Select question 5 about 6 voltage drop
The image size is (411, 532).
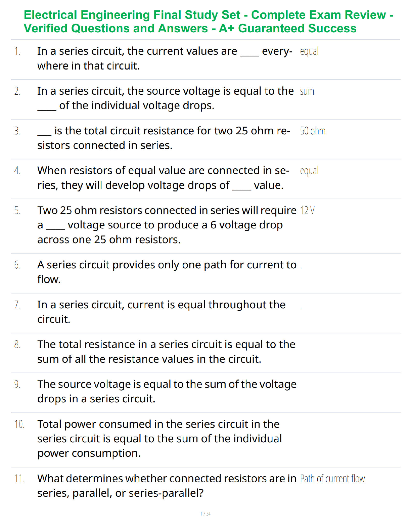point(167,225)
